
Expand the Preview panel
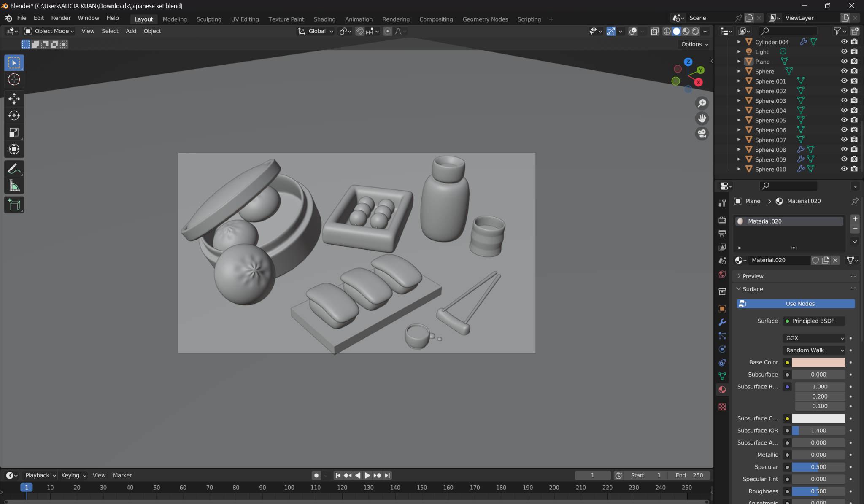[x=753, y=276]
